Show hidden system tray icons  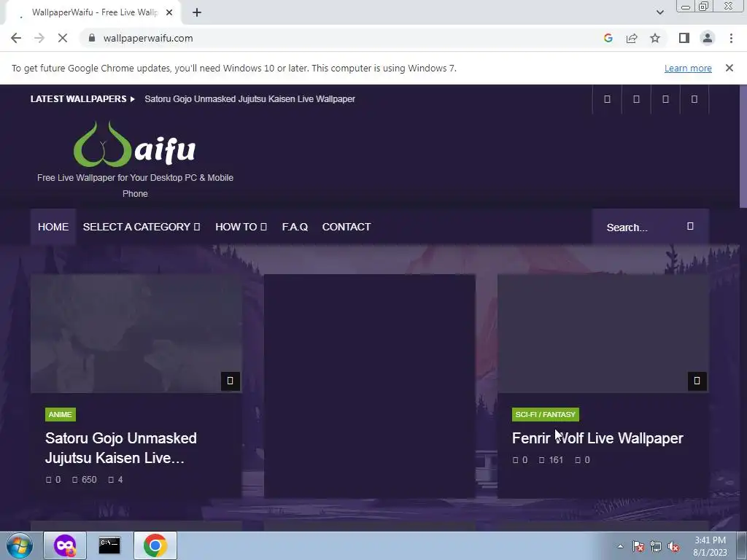[x=620, y=546]
